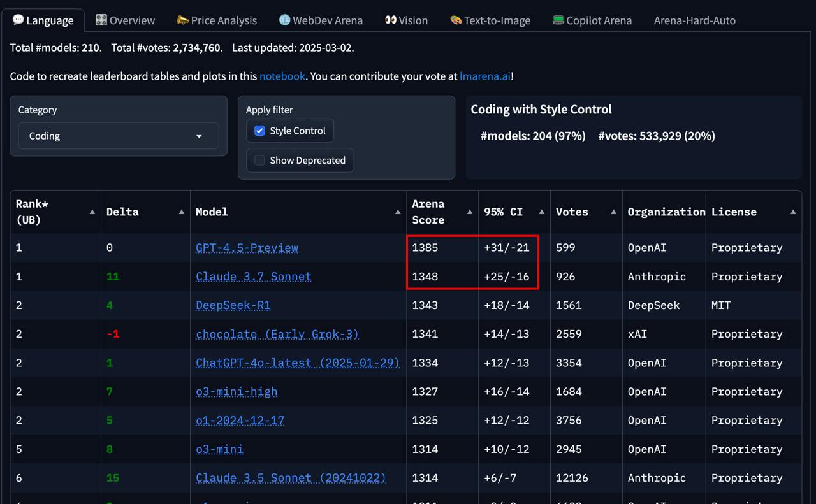Visit the lmarena.ai link
Screen dimensions: 816x504
485,76
